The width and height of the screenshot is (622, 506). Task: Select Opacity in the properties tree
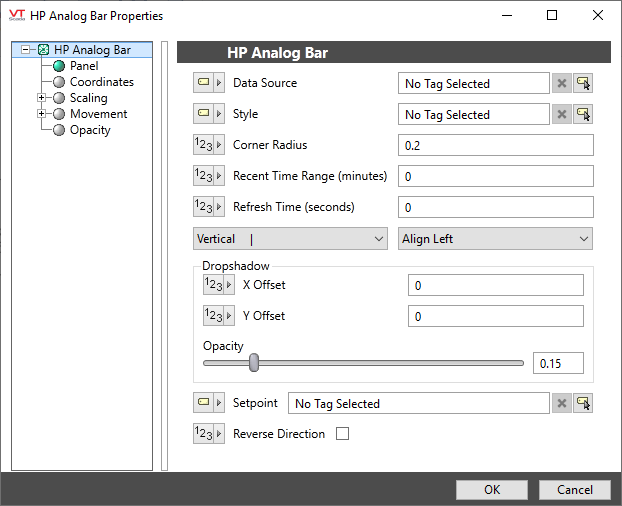click(90, 130)
